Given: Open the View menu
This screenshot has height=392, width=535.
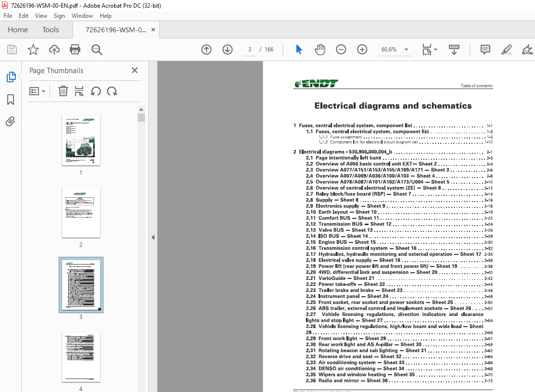Looking at the screenshot, I should [41, 16].
